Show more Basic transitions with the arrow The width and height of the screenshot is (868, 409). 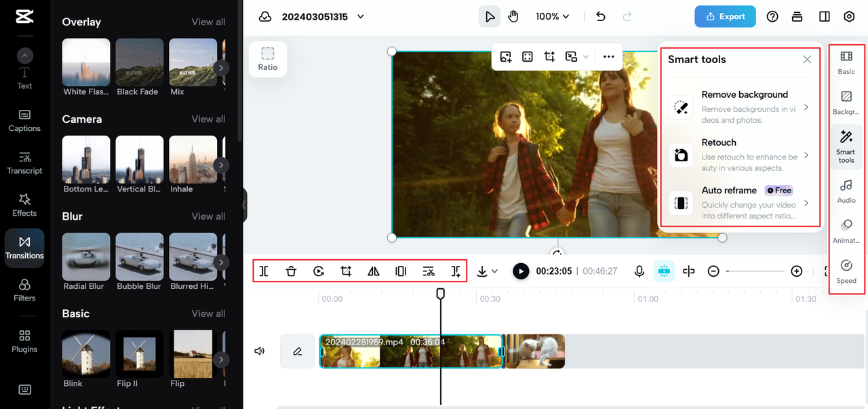[x=221, y=359]
